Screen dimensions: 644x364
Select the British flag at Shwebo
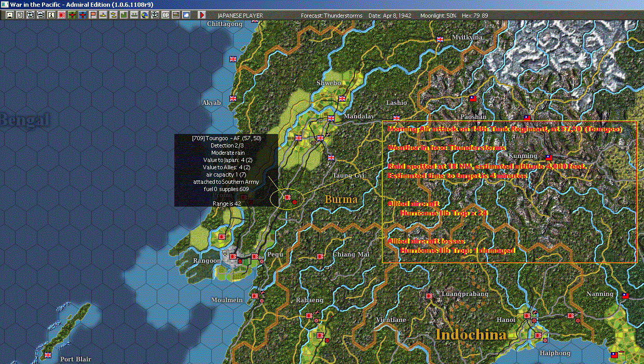(341, 98)
